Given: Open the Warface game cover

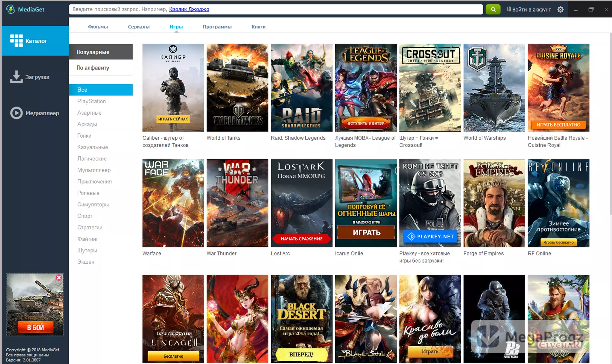Looking at the screenshot, I should click(x=173, y=203).
